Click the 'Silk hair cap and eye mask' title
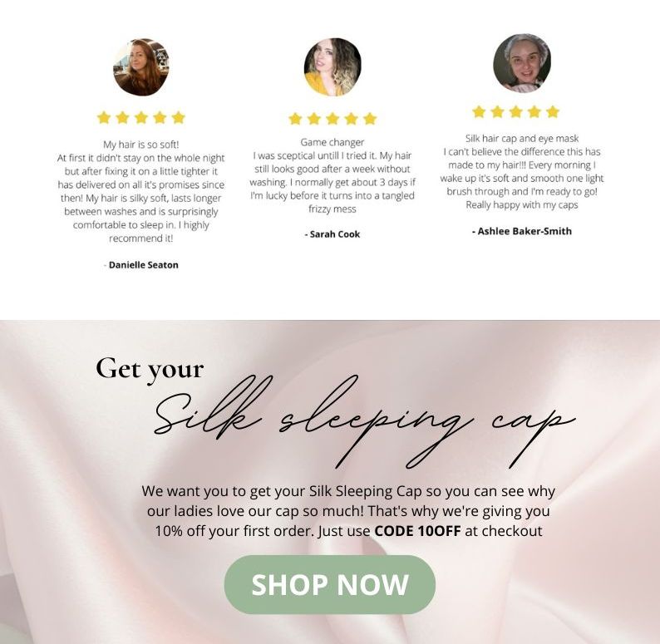 [x=522, y=138]
